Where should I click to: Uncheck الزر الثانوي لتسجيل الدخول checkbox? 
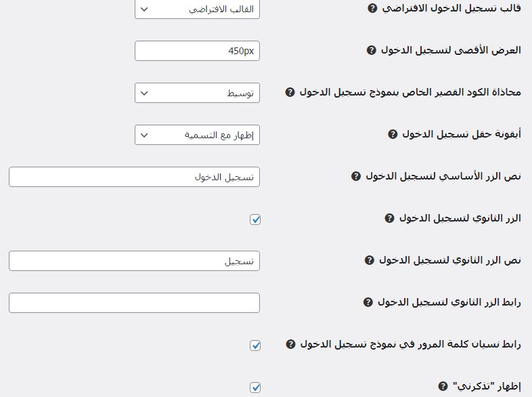[x=255, y=220]
